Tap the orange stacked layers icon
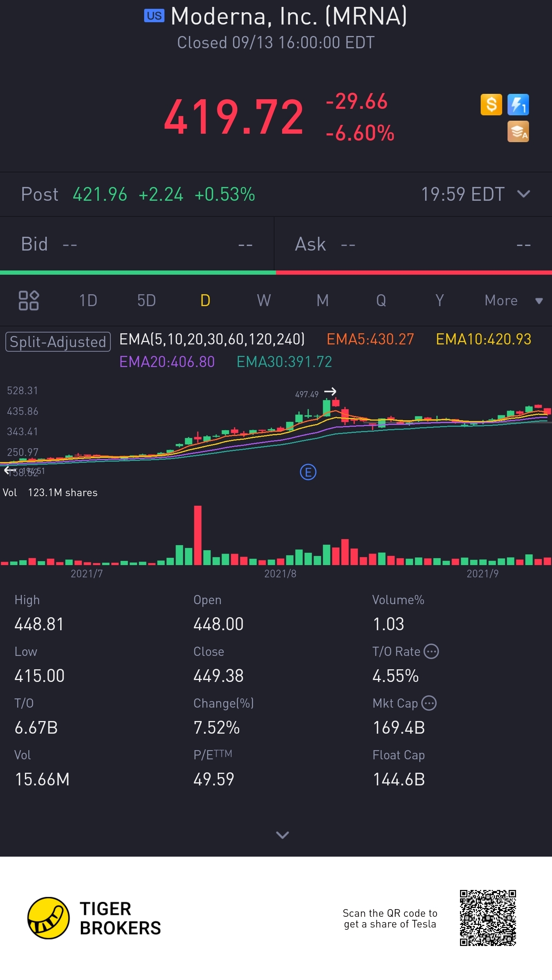Viewport: 552px width, 980px height. click(x=518, y=131)
